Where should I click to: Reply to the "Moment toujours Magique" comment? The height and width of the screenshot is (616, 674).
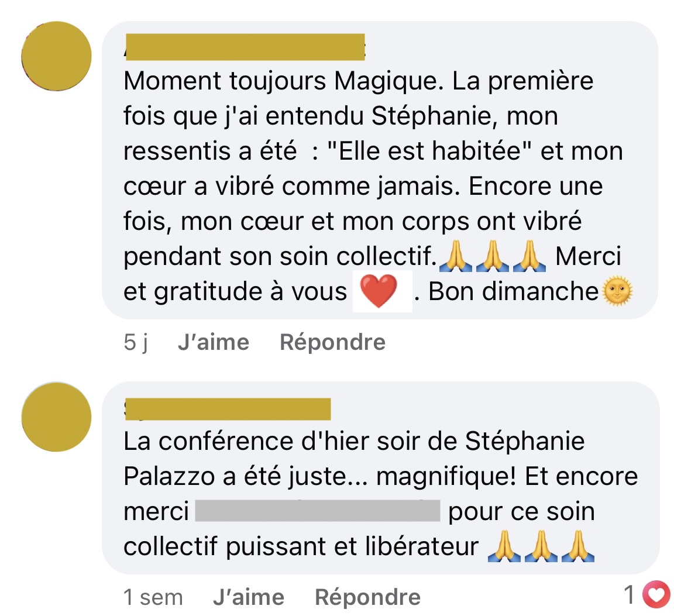(x=333, y=343)
